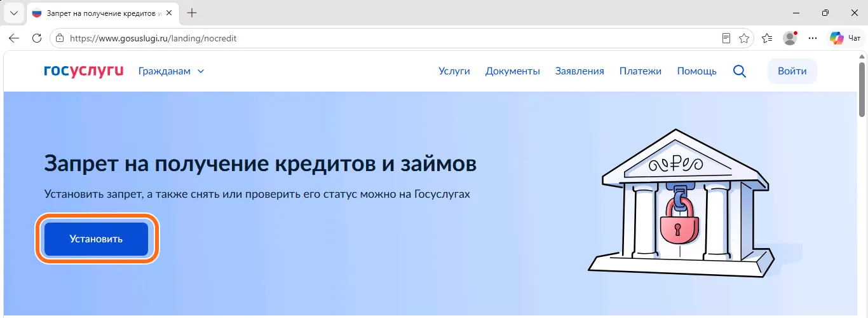Open the Copilot "Чат" button
Screen dimensions: 868x318
pos(845,38)
